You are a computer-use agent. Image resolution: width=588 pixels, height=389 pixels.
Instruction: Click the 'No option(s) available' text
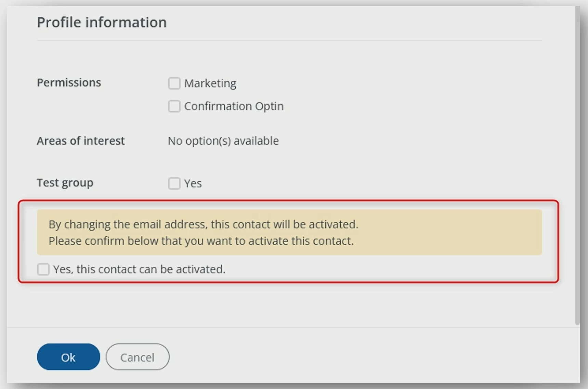(223, 141)
